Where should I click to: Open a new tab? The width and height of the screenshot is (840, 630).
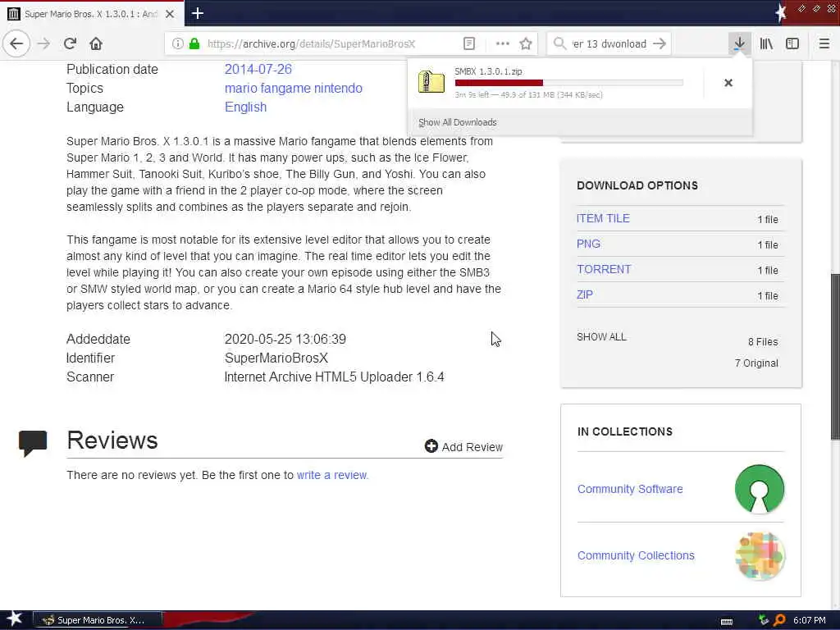click(198, 13)
